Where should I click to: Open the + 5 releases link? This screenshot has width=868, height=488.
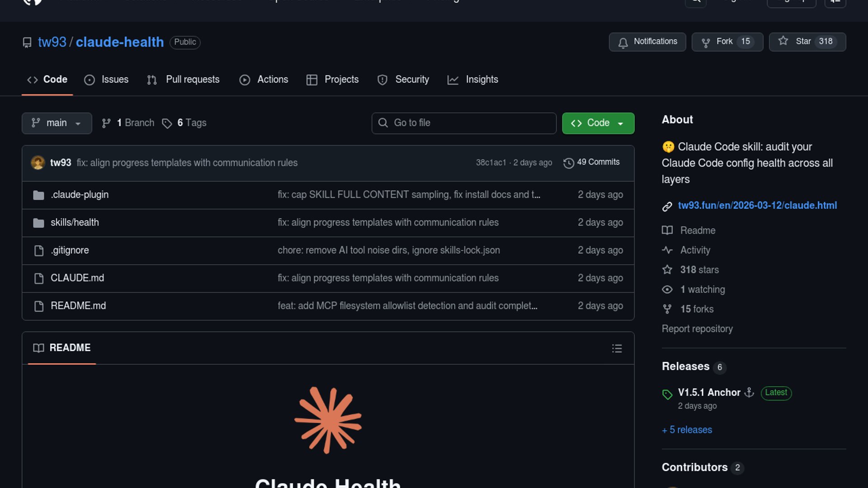[687, 430]
